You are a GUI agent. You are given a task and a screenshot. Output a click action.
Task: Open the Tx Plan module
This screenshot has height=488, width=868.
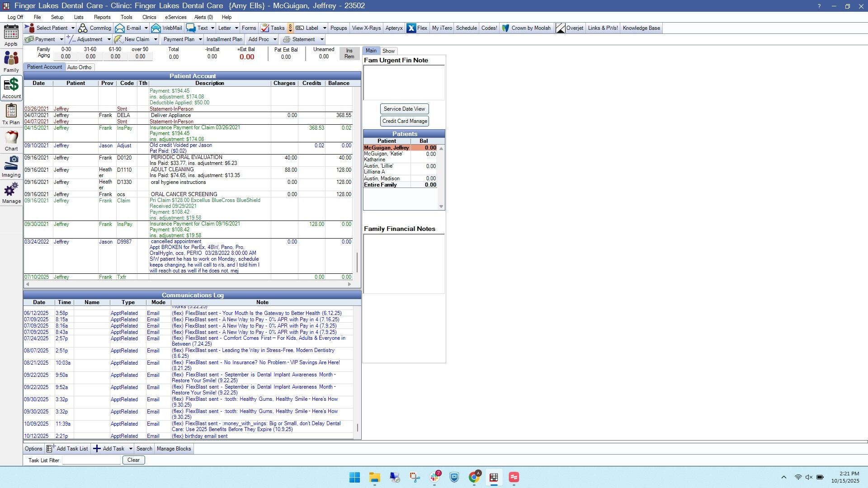[11, 114]
